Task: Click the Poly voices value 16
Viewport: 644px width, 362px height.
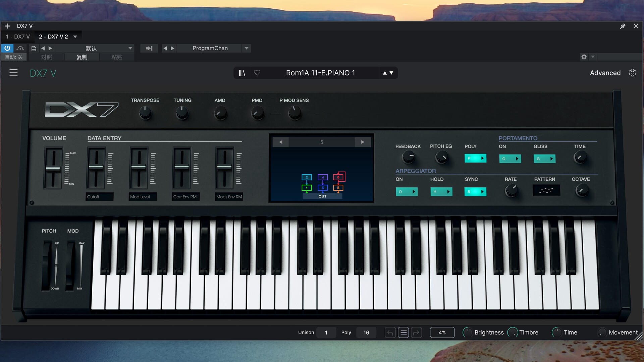Action: click(366, 333)
